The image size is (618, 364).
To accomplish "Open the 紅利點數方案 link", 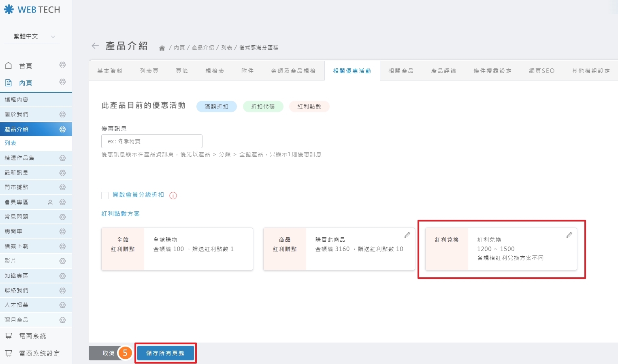I will click(x=120, y=213).
